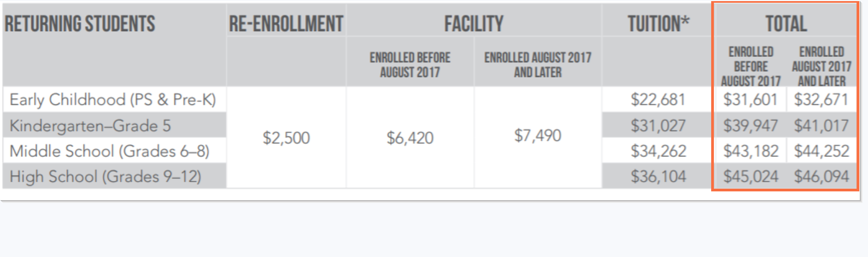Select the $31,601 total amount

(750, 100)
